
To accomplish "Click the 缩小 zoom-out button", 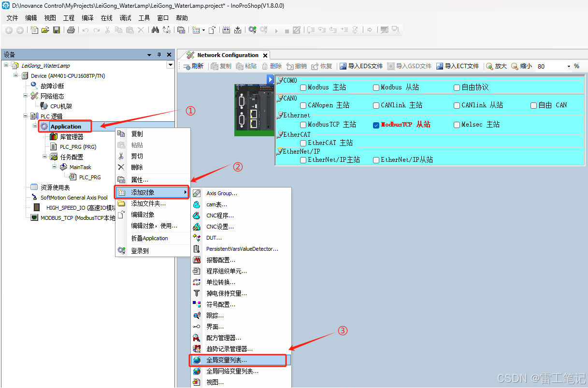I will click(x=522, y=66).
